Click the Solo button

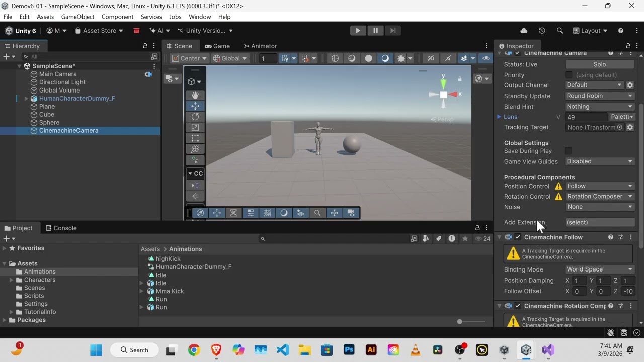[x=600, y=64]
